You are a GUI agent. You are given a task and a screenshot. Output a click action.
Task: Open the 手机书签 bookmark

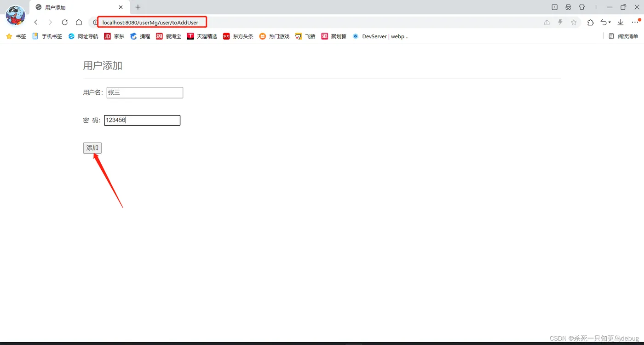pyautogui.click(x=47, y=36)
